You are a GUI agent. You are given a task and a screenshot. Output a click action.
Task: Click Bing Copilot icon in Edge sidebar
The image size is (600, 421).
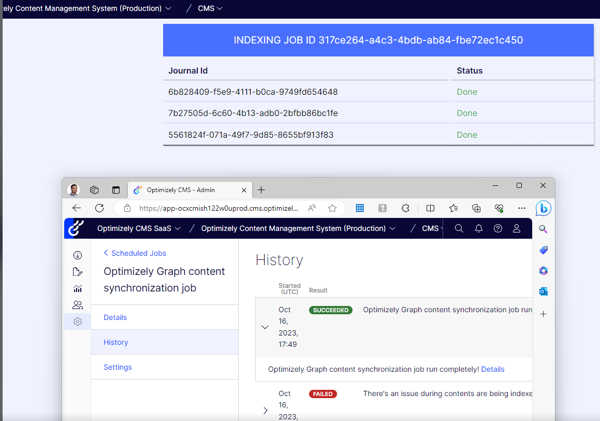[x=543, y=209]
